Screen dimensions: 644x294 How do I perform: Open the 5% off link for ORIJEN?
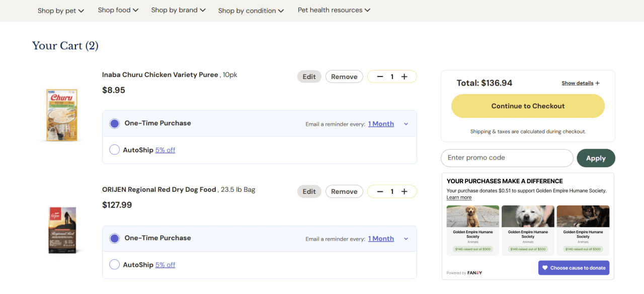165,265
